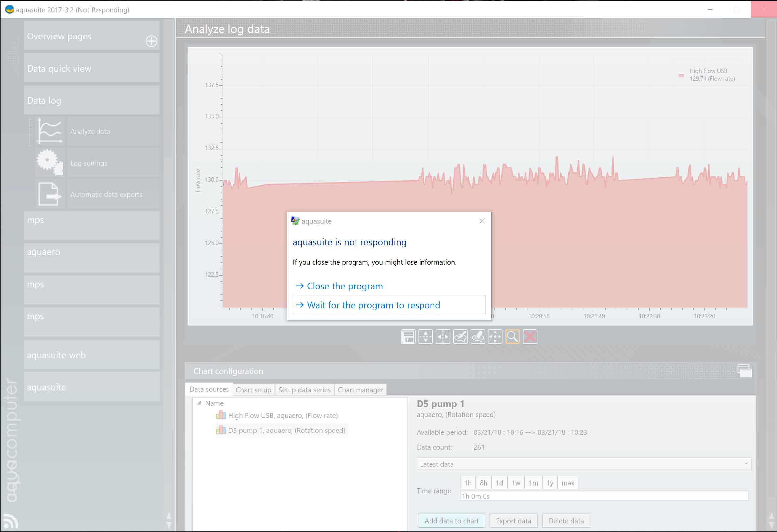The width and height of the screenshot is (777, 532).
Task: Select High Flow USB flow rate source
Action: [283, 415]
